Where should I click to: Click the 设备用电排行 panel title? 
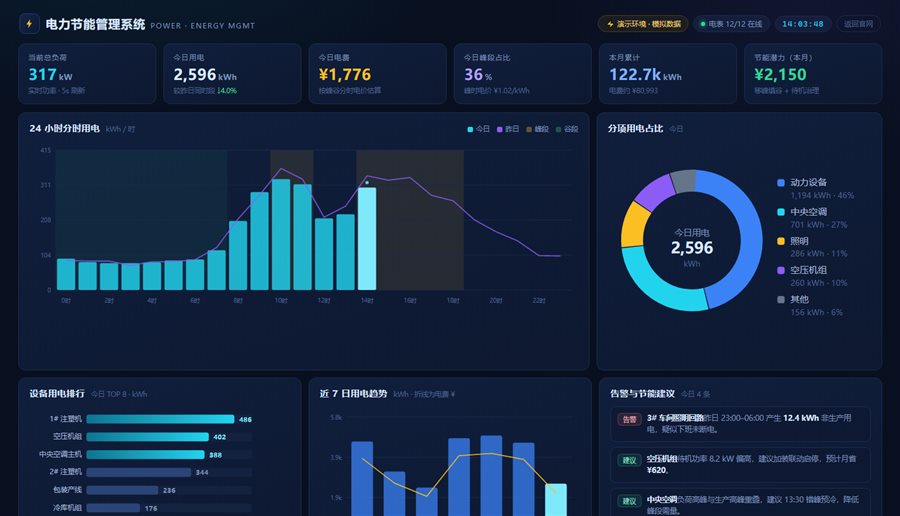[x=57, y=394]
